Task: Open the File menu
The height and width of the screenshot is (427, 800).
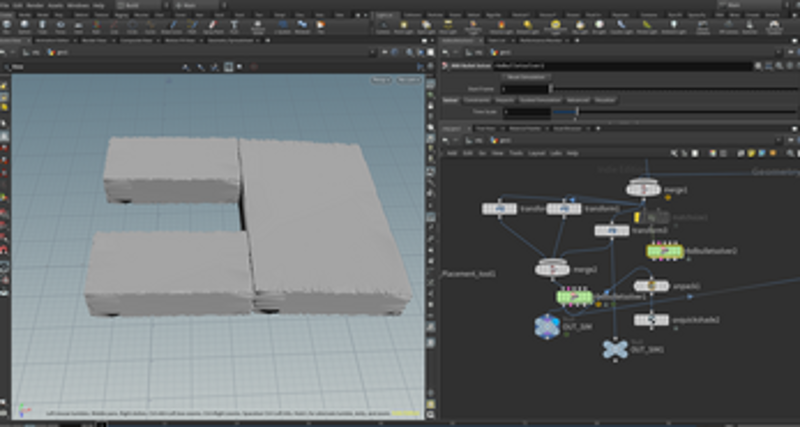Action: click(x=6, y=5)
